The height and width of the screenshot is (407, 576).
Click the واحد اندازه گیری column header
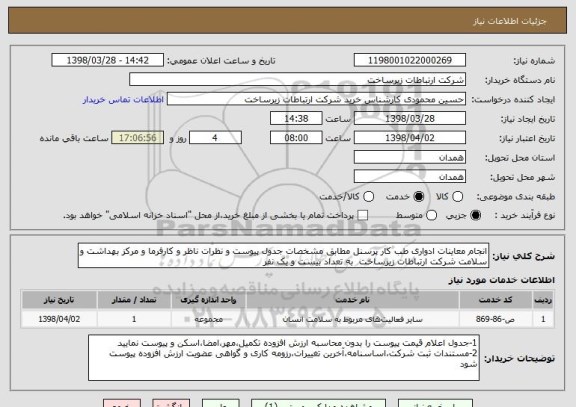click(209, 300)
